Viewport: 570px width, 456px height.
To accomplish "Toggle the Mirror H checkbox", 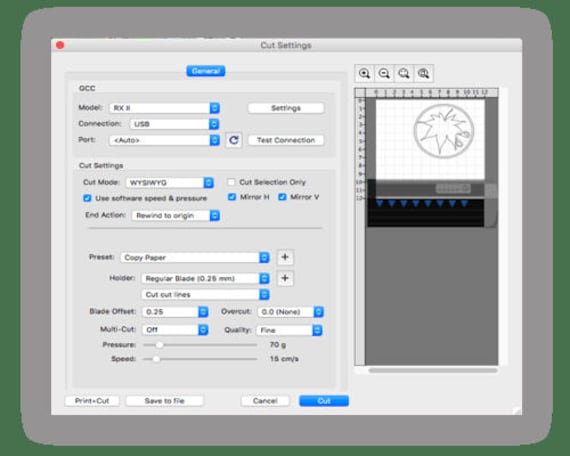I will 232,197.
